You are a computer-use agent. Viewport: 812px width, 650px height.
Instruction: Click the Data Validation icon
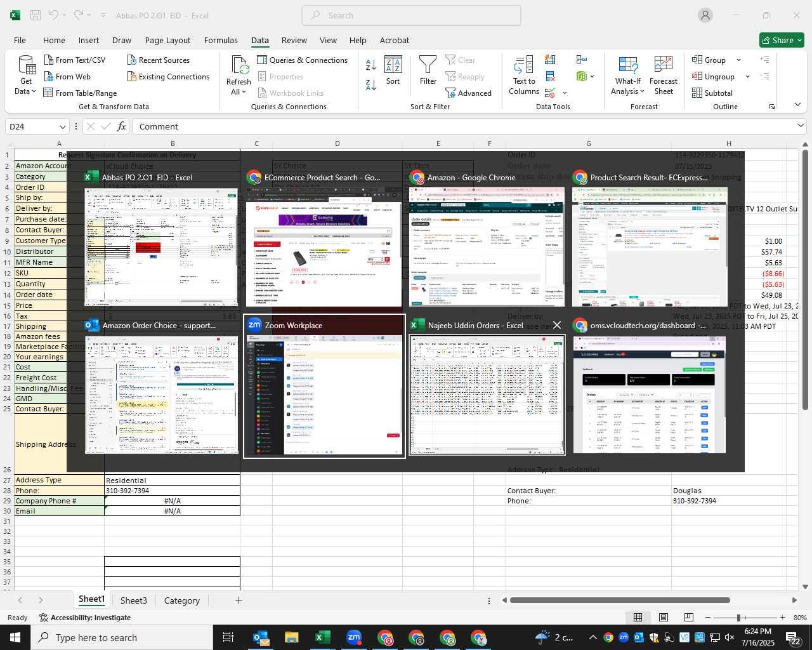(x=550, y=93)
